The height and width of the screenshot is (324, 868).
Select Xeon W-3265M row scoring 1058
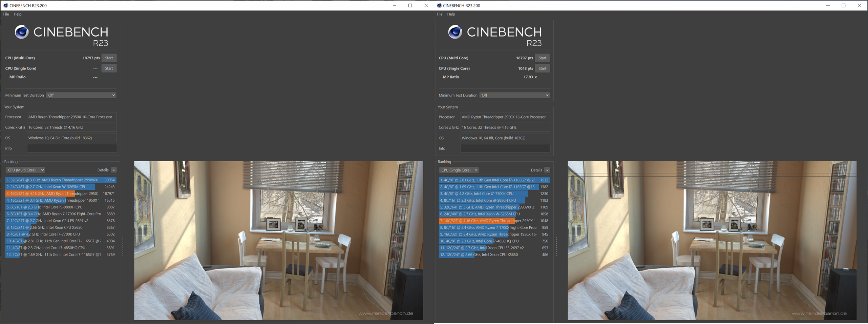click(x=494, y=214)
